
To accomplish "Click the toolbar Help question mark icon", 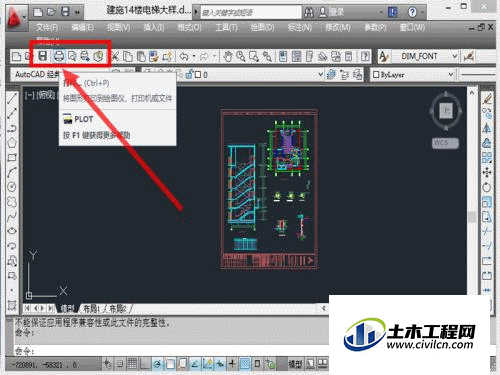I will 365,56.
